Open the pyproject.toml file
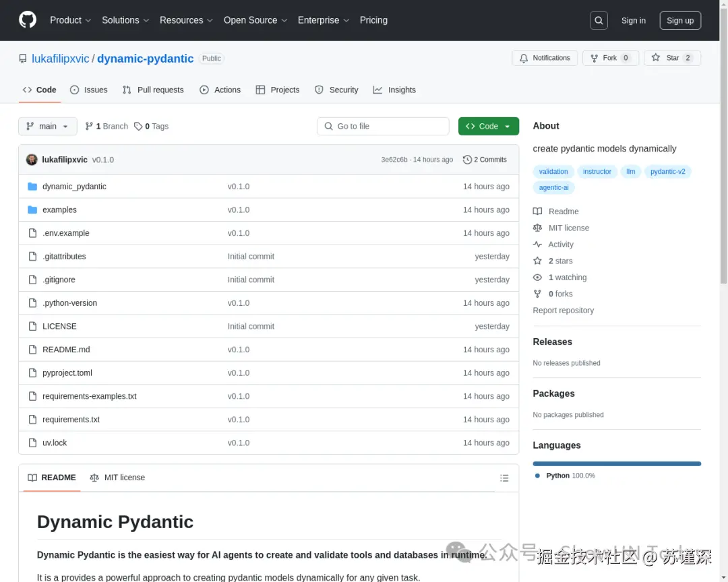 point(67,373)
